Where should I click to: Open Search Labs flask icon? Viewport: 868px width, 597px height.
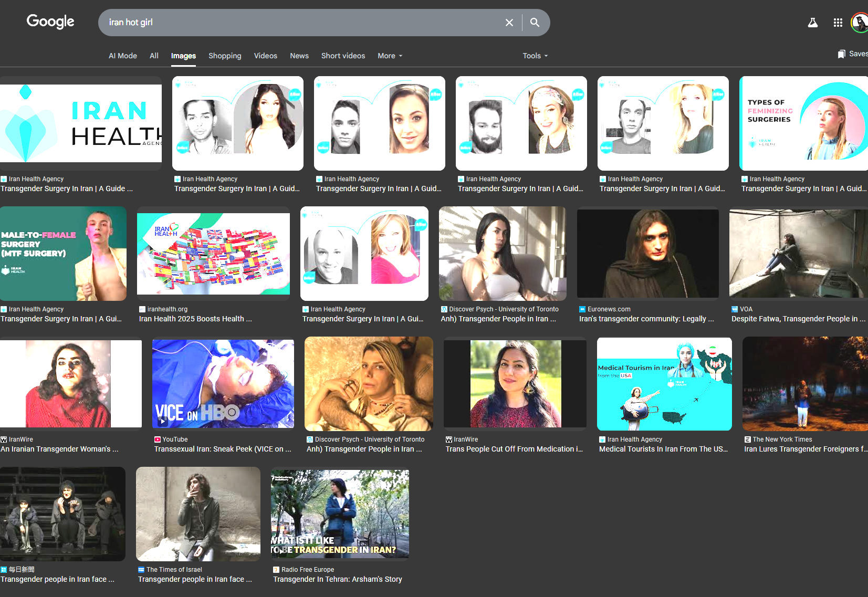[812, 23]
